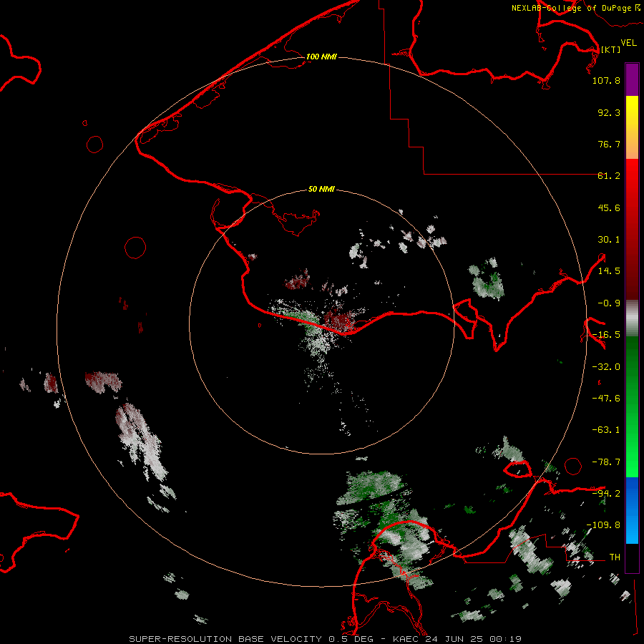Click the -47.6 velocity scale value
Viewport: 644px width, 644px height.
click(606, 399)
